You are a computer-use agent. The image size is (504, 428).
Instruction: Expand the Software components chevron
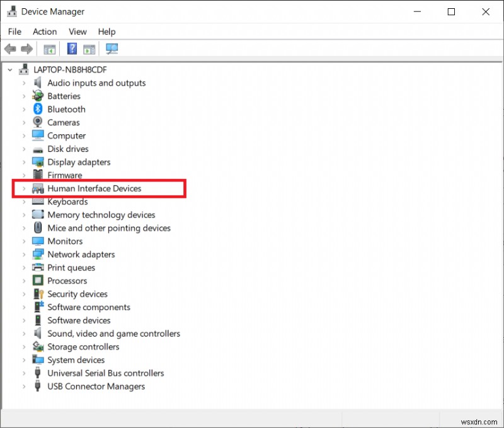[x=24, y=307]
